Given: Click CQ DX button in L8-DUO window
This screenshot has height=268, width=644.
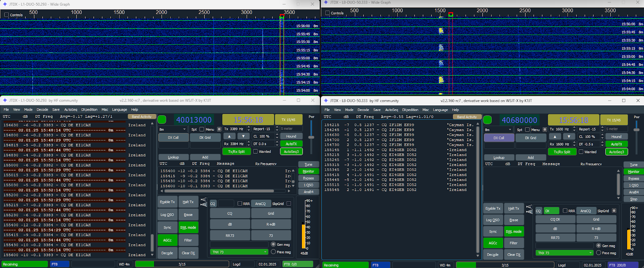Looking at the screenshot, I should pyautogui.click(x=555, y=219).
